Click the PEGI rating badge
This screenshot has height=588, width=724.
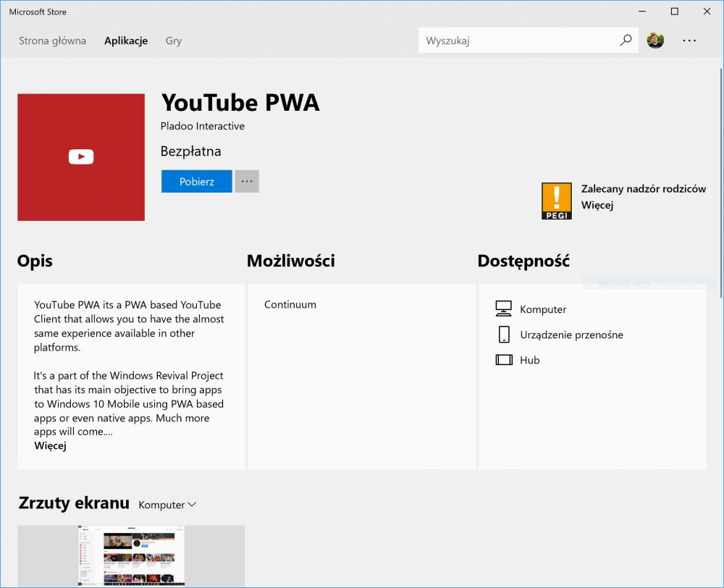coord(556,201)
